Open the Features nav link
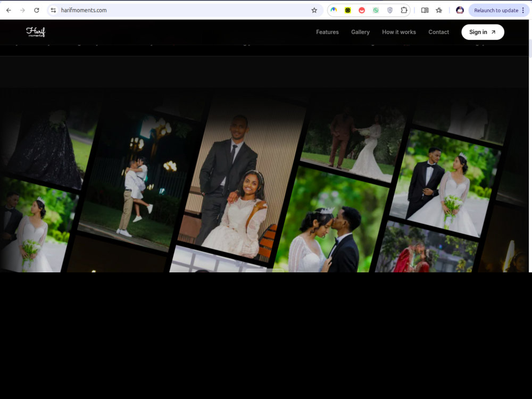 tap(327, 32)
